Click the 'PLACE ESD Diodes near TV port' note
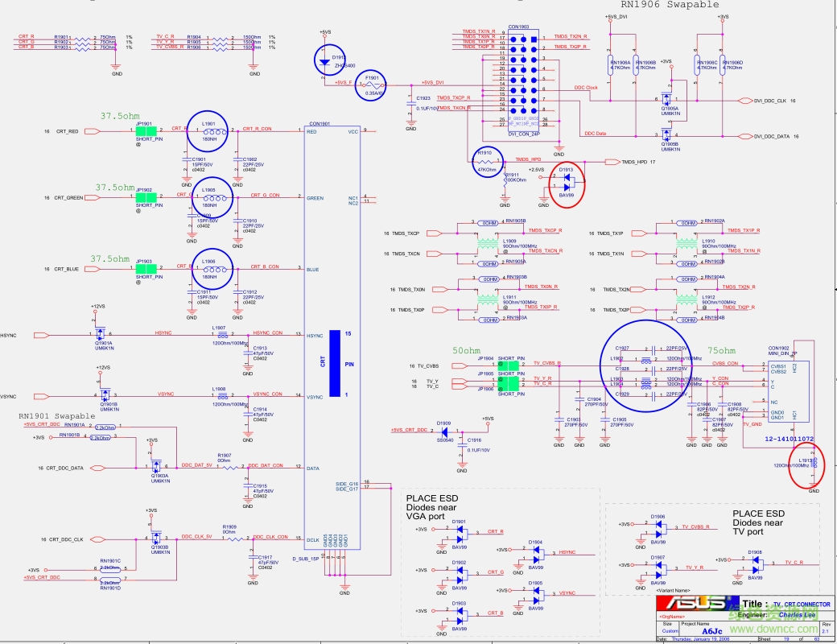Viewport: 837px width, 644px height. 758,522
